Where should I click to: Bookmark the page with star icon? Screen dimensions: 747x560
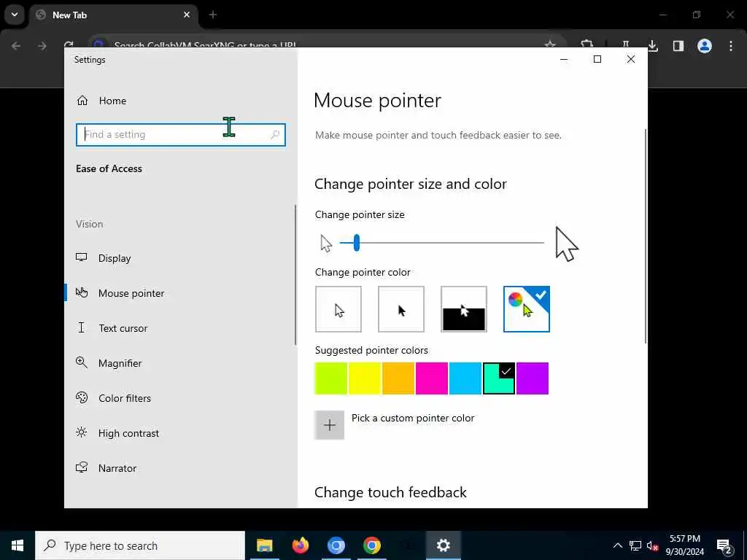point(550,44)
